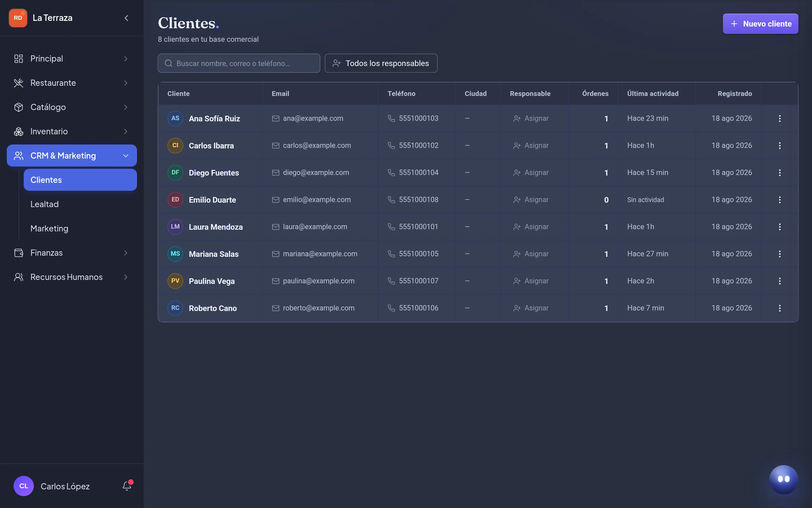Expand the Catálogo menu section
Screen dimensions: 812x508
[72, 107]
